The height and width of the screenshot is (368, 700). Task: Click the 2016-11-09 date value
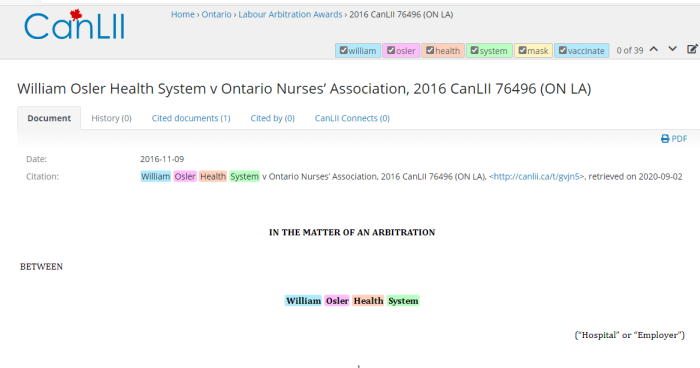point(162,159)
